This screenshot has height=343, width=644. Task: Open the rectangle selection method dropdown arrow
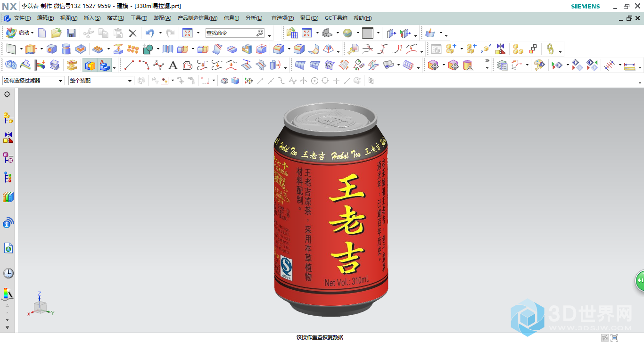(x=214, y=81)
